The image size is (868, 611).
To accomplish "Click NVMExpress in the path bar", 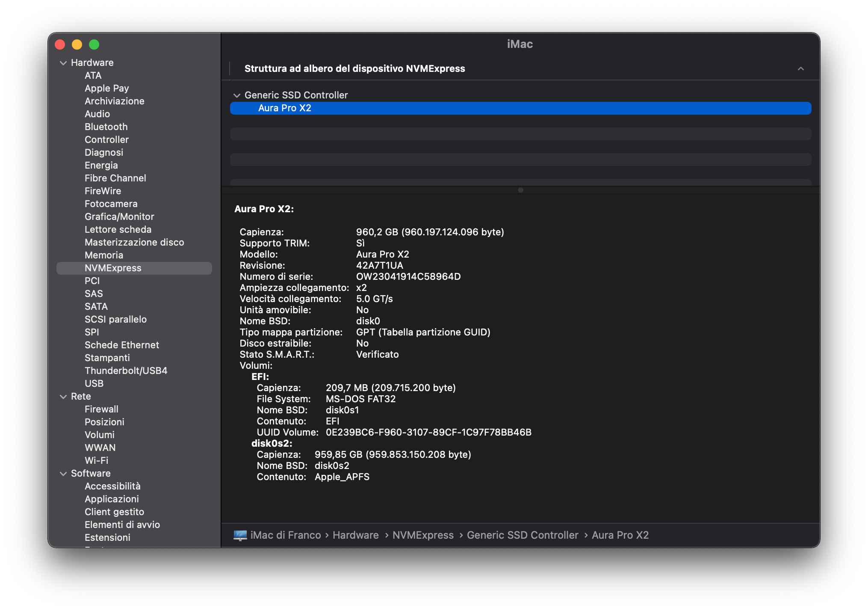I will [x=423, y=535].
